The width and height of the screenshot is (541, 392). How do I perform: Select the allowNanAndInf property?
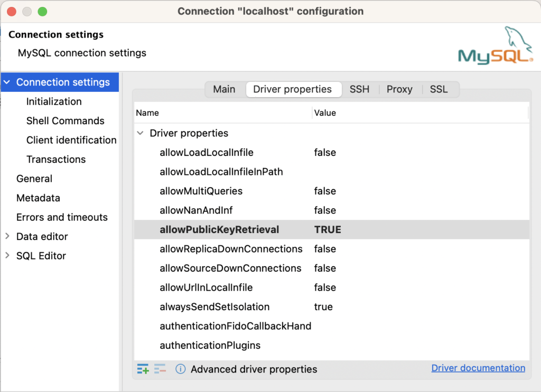click(197, 210)
